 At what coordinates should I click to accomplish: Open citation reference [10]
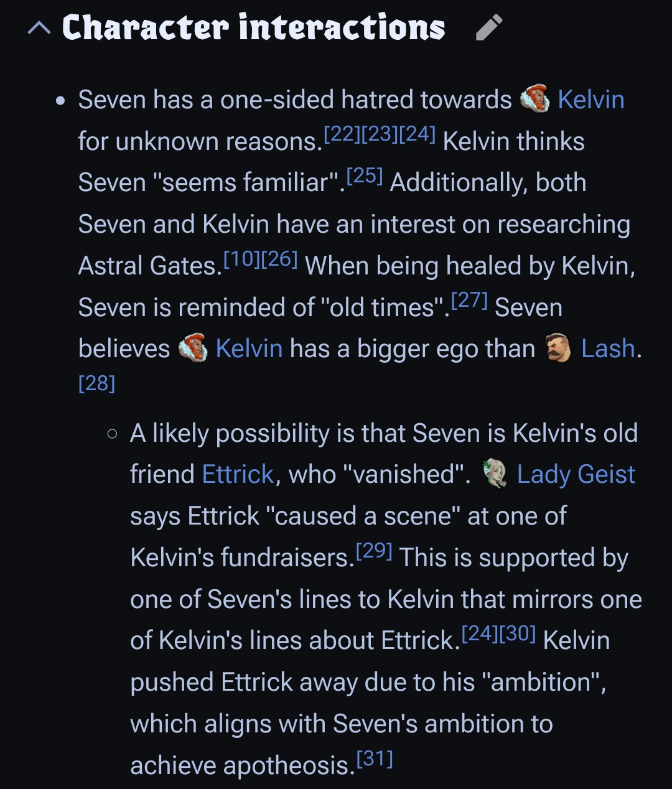point(241,258)
